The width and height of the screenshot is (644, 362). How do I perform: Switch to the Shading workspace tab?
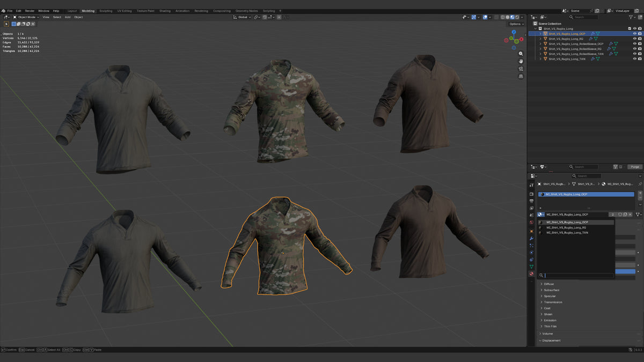tap(165, 11)
